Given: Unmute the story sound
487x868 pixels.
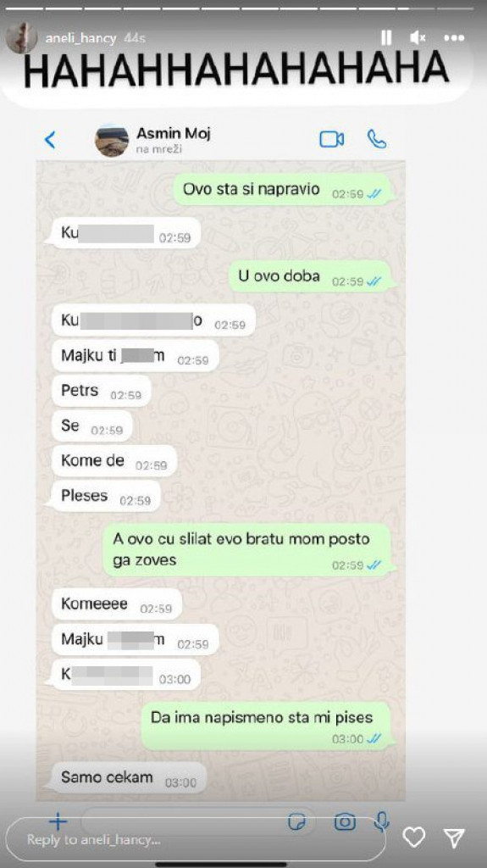Looking at the screenshot, I should click(x=418, y=37).
